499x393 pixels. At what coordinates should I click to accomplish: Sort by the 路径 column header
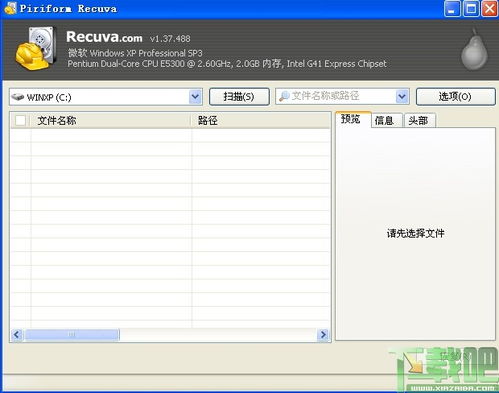(261, 120)
